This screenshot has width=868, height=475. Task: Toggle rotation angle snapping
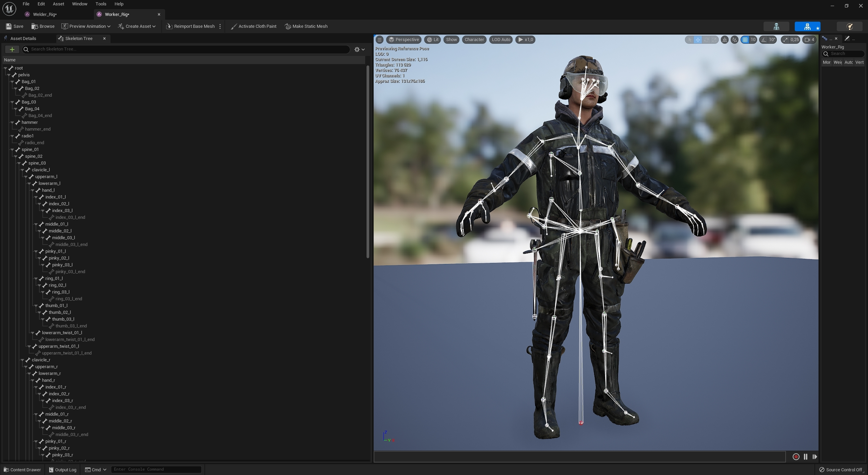(x=763, y=40)
